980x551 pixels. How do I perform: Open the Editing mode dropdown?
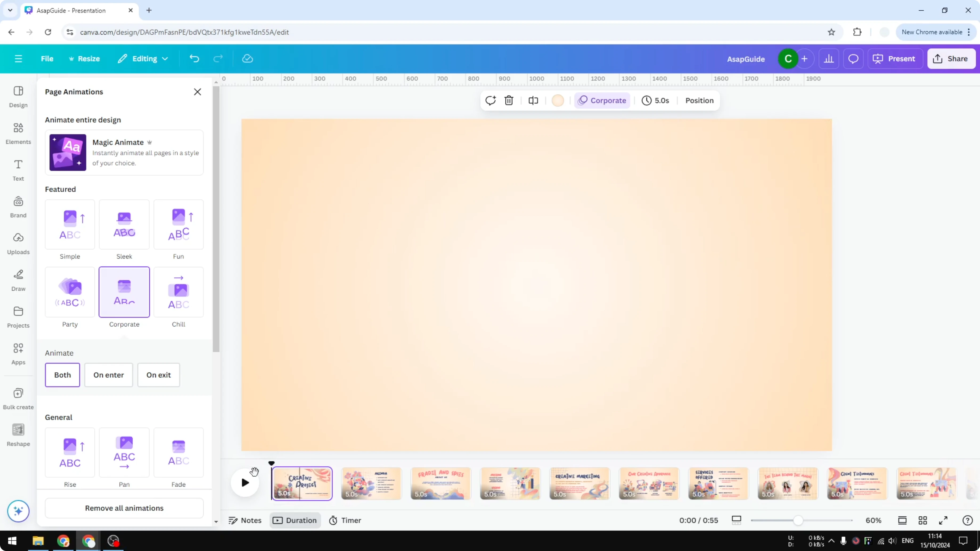coord(143,59)
